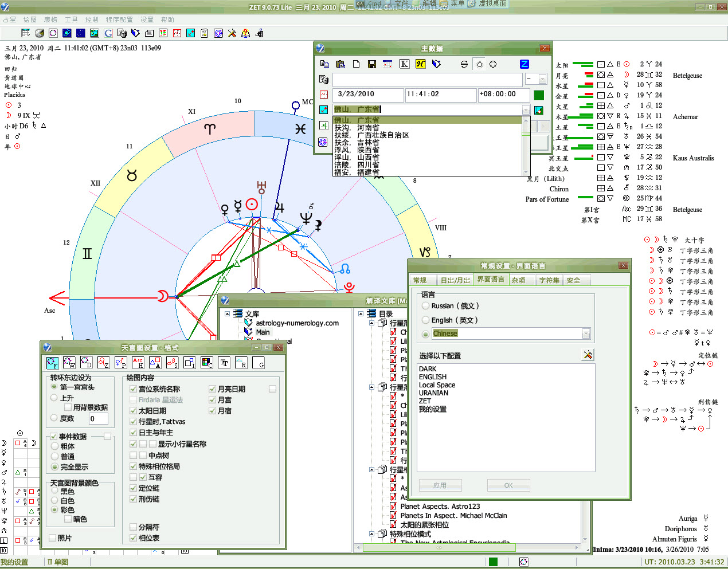Uncheck the 太阳日期 checkbox
This screenshot has width=728, height=569.
(133, 411)
